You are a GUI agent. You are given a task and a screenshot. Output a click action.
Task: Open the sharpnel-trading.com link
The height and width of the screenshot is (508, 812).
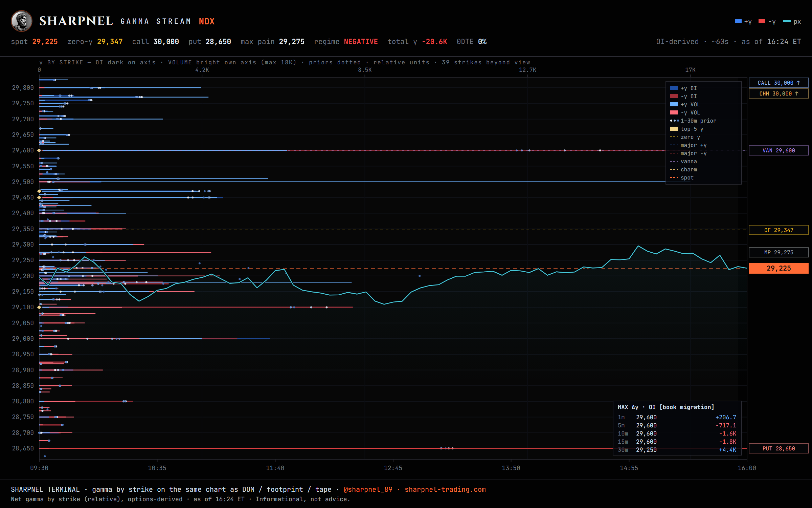click(445, 489)
